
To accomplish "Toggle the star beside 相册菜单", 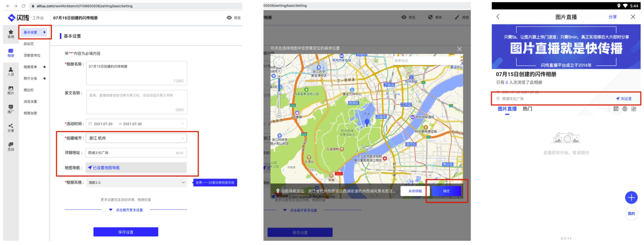I will pos(44,67).
